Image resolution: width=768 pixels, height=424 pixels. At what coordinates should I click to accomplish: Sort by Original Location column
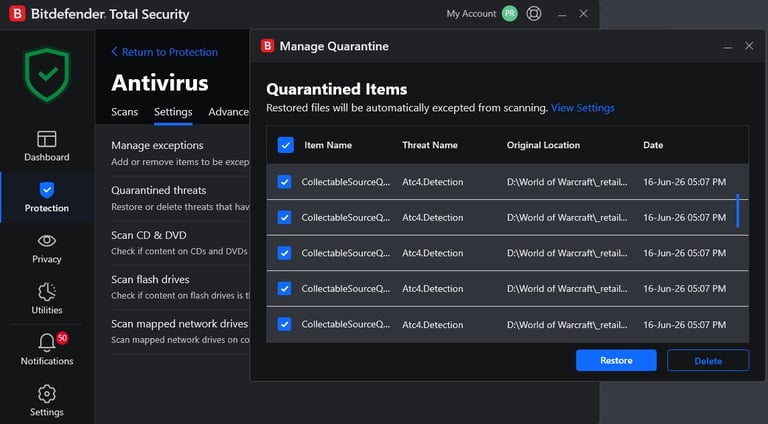[x=543, y=145]
